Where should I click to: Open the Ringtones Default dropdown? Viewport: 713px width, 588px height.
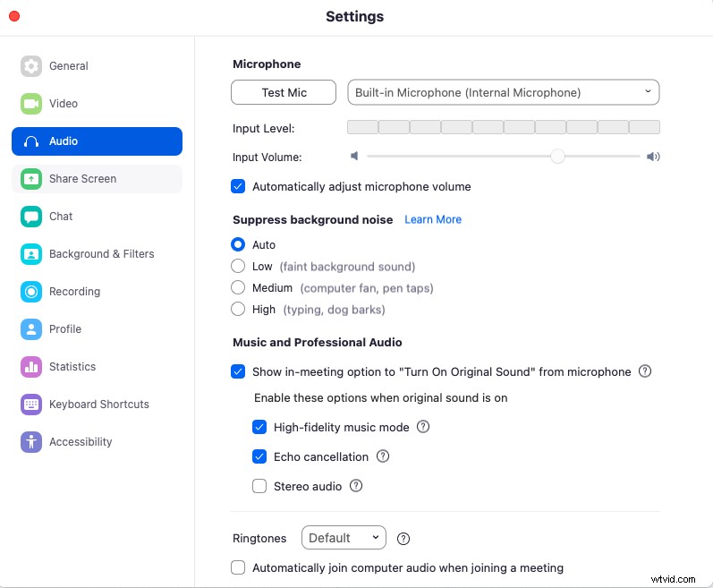[x=344, y=538]
